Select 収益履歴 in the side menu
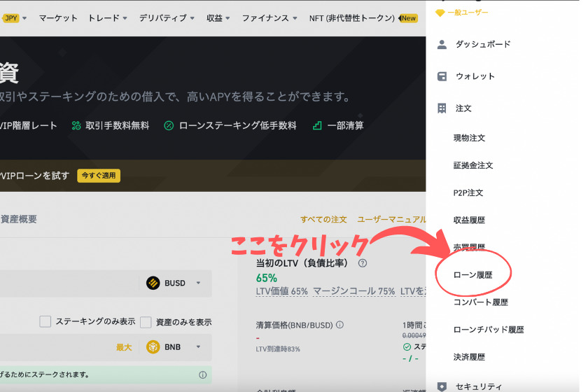The width and height of the screenshot is (588, 392). 469,220
